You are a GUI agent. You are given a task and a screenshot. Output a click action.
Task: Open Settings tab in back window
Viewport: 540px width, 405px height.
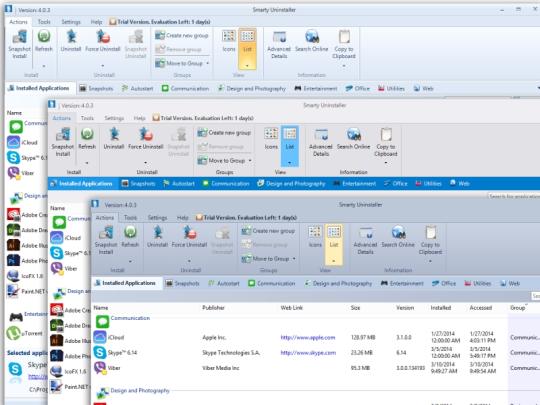pos(71,22)
